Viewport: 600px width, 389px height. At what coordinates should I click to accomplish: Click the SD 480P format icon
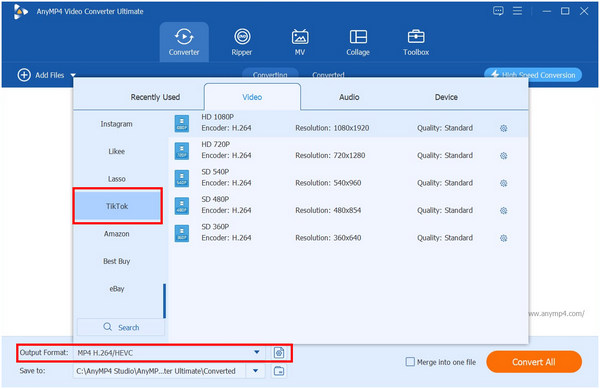tap(182, 206)
